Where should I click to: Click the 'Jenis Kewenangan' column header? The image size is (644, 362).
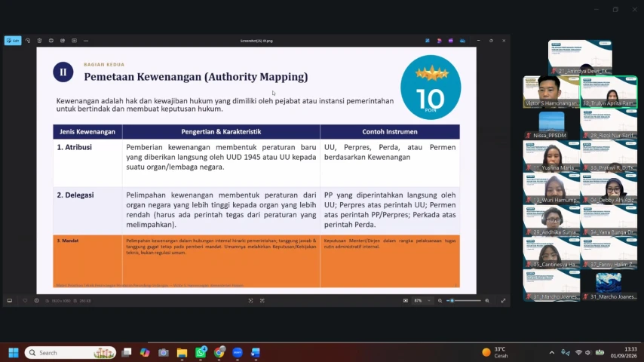[x=87, y=131]
